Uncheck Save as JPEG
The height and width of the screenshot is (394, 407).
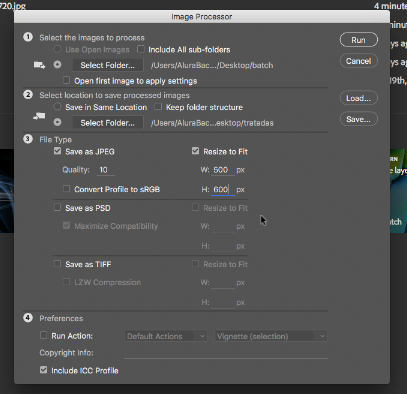[58, 151]
